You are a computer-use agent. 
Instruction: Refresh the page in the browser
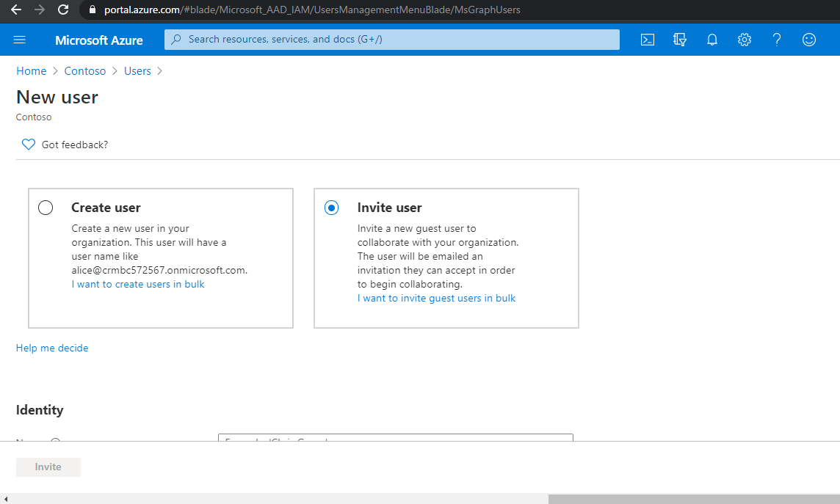click(63, 10)
